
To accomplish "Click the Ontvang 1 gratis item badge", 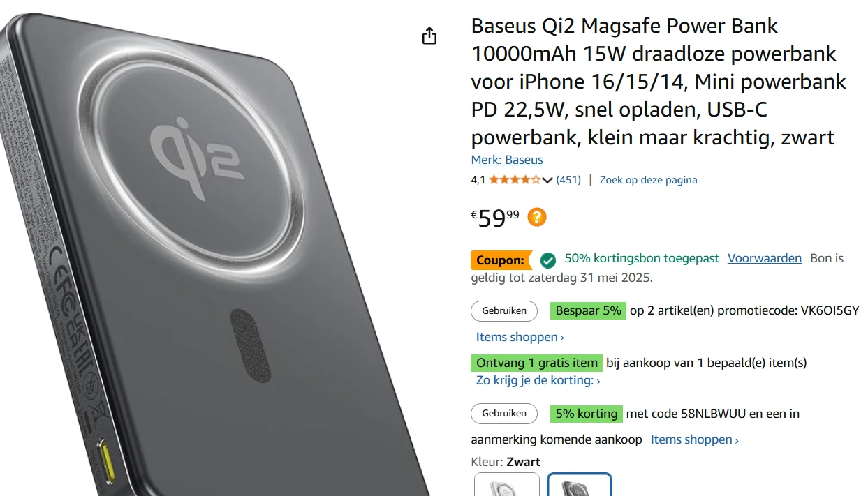I will (x=537, y=363).
